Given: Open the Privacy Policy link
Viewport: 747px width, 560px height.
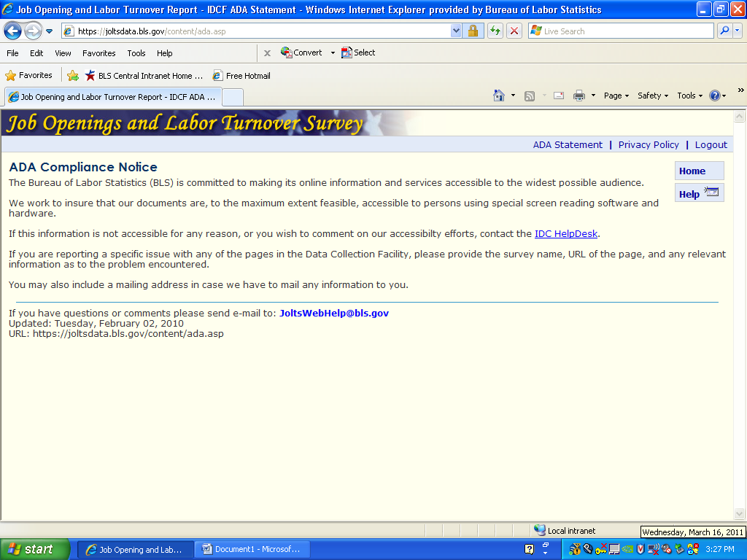Looking at the screenshot, I should (x=649, y=145).
